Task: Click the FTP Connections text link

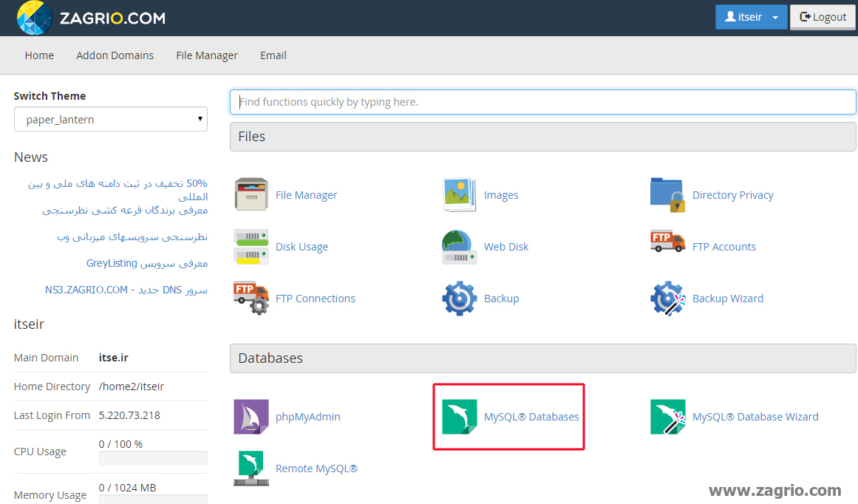Action: tap(316, 299)
